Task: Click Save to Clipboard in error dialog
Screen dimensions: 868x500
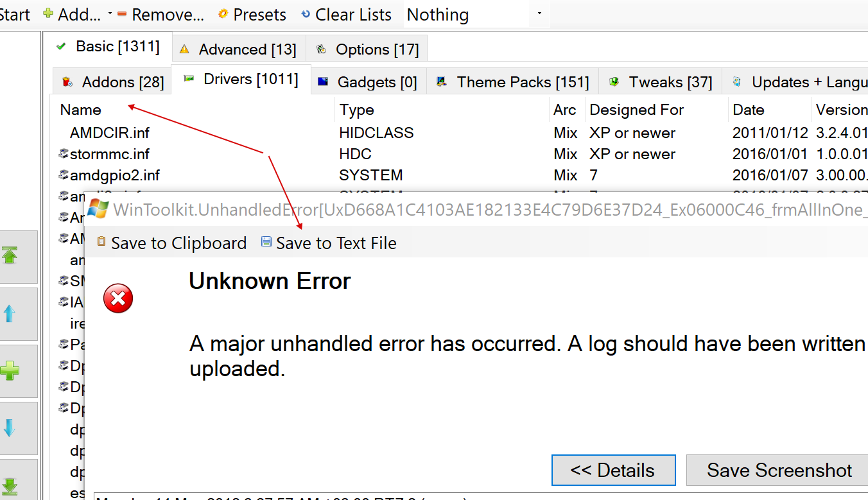Action: 171,243
